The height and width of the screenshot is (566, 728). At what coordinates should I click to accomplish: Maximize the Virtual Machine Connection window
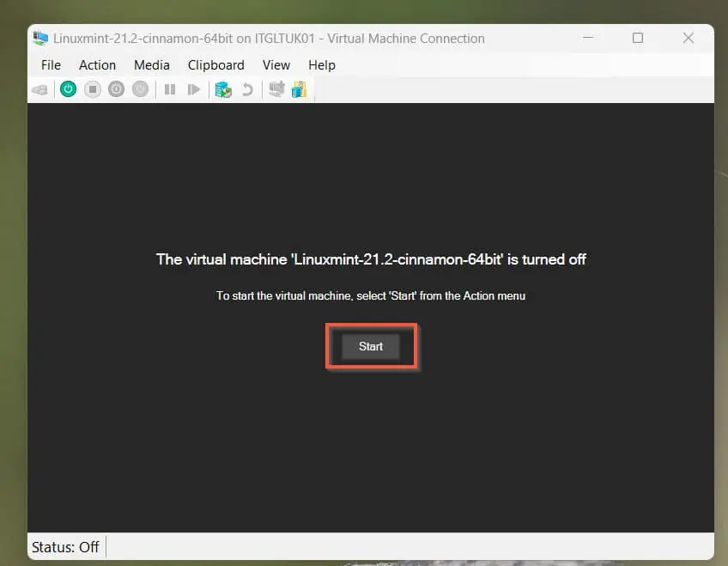[x=638, y=38]
